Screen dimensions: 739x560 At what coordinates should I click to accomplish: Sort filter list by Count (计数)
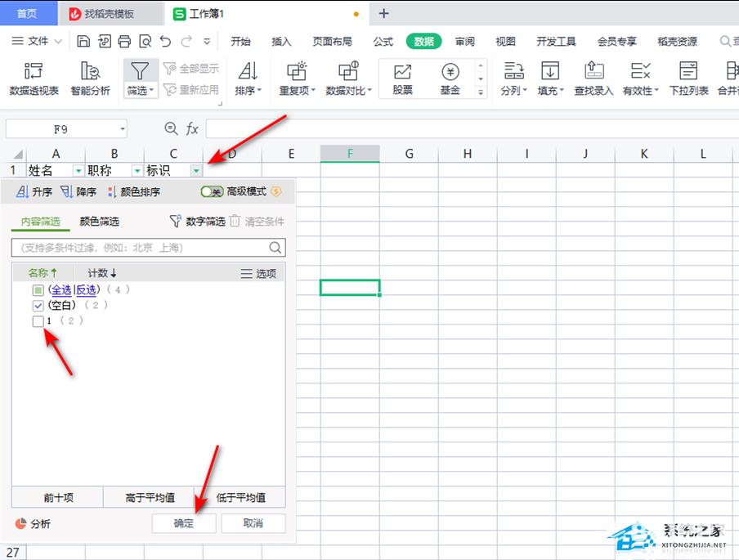click(x=102, y=273)
